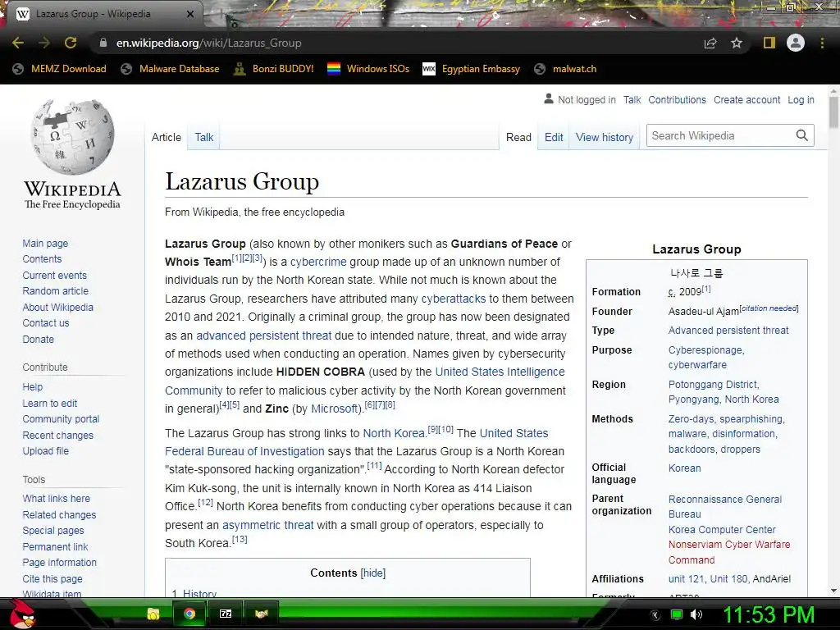Click the Zero-days link in Methods
840x630 pixels.
click(x=691, y=419)
